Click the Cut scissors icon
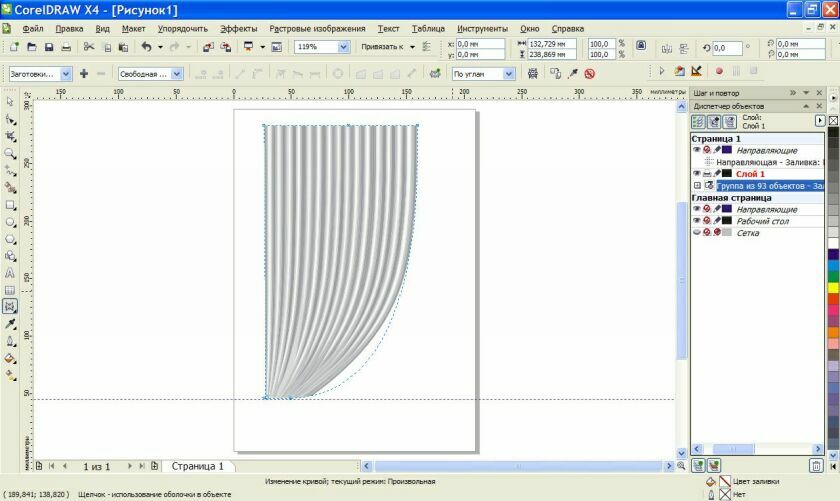This screenshot has height=501, width=840. click(x=89, y=47)
